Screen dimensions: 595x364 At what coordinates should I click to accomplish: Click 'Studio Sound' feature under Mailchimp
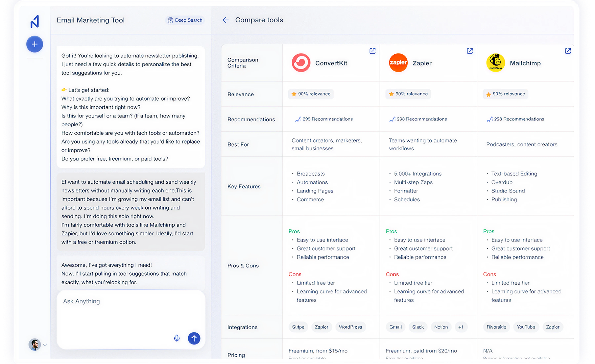click(508, 191)
